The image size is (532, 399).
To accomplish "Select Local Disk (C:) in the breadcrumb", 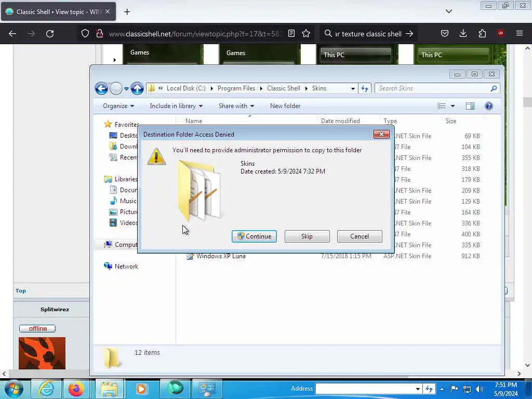I will (186, 88).
